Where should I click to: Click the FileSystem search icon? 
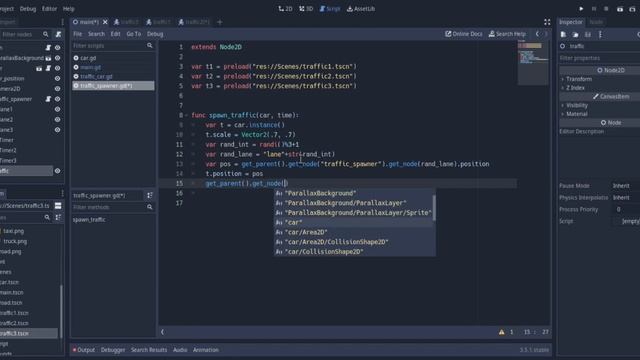pyautogui.click(x=47, y=218)
